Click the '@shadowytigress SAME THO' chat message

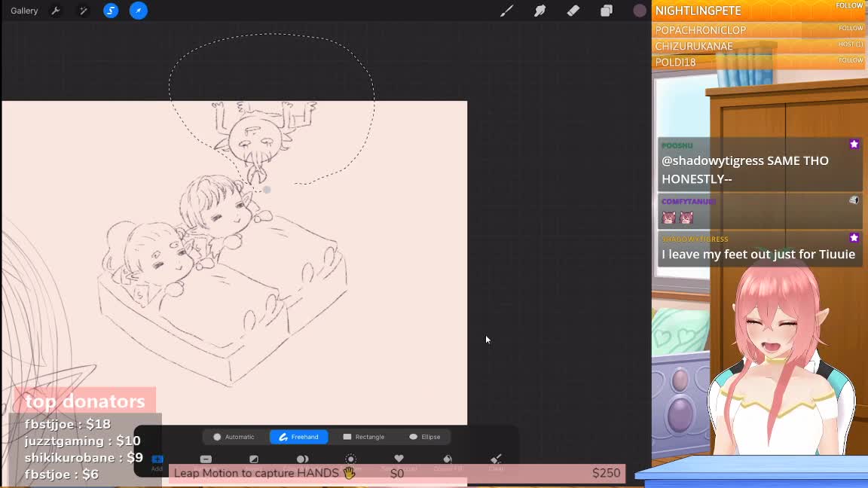pyautogui.click(x=745, y=170)
